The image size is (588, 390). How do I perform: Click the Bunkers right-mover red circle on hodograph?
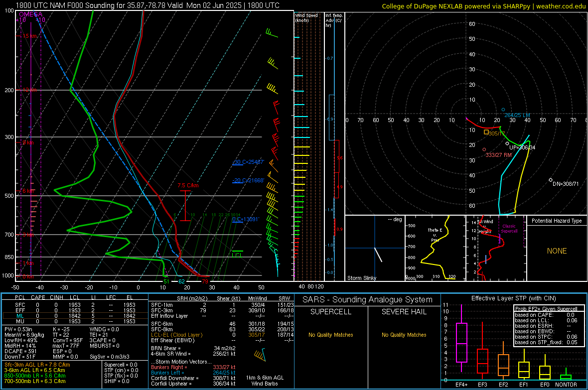tap(484, 149)
